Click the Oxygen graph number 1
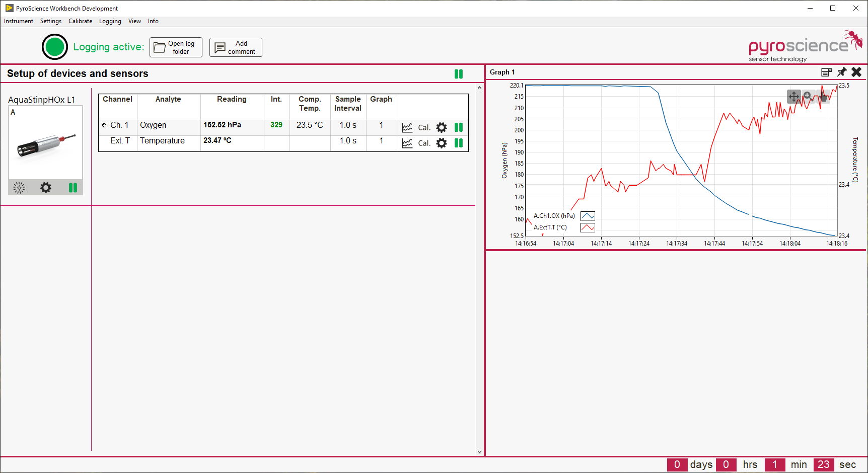Image resolution: width=868 pixels, height=473 pixels. point(381,125)
